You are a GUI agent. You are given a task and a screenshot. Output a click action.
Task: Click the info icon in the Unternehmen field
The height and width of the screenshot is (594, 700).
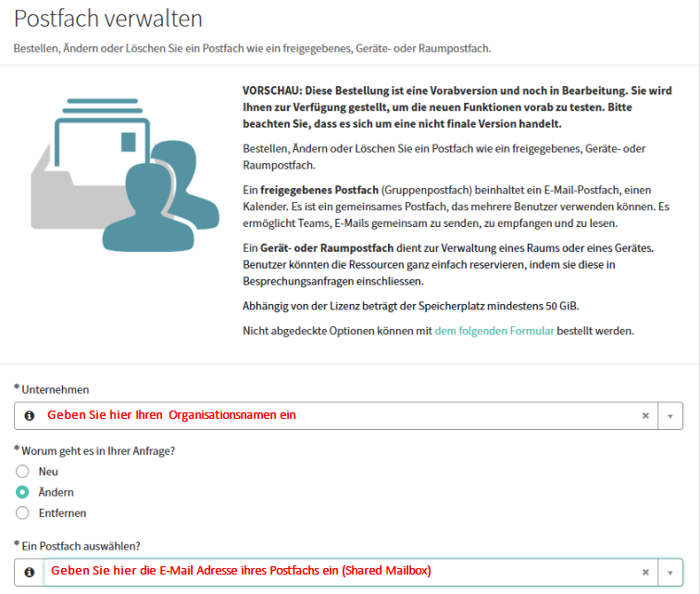tap(29, 416)
